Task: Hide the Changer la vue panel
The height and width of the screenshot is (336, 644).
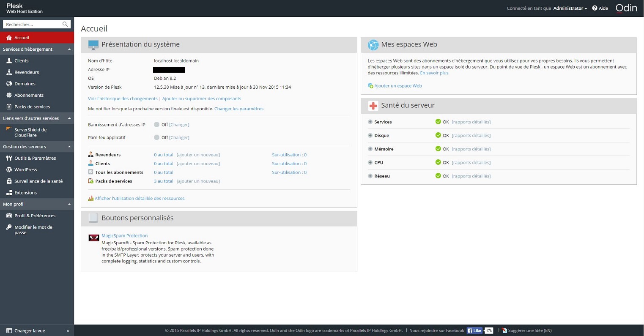Action: (x=68, y=331)
